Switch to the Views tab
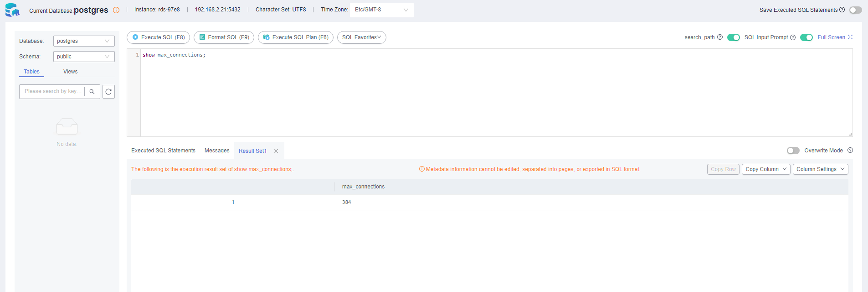This screenshot has height=292, width=868. [71, 72]
